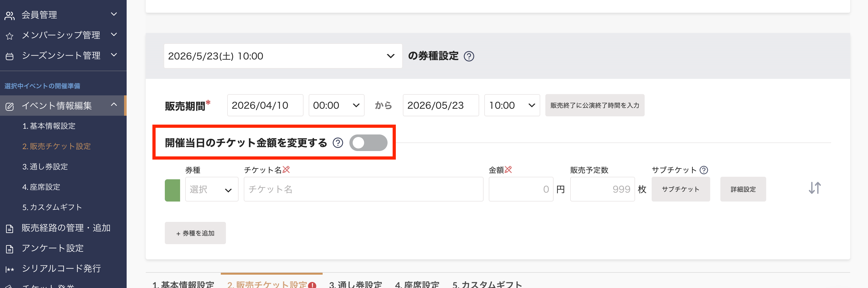Click the ticket reorder up-down arrows icon
Screen dimensions: 868x288
tap(815, 188)
